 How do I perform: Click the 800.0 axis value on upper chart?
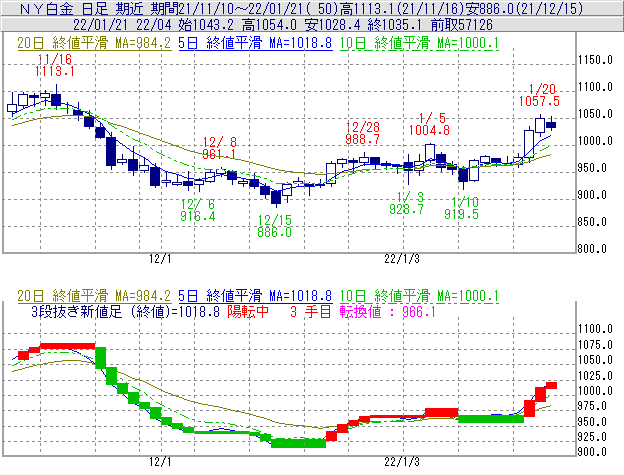pyautogui.click(x=592, y=249)
